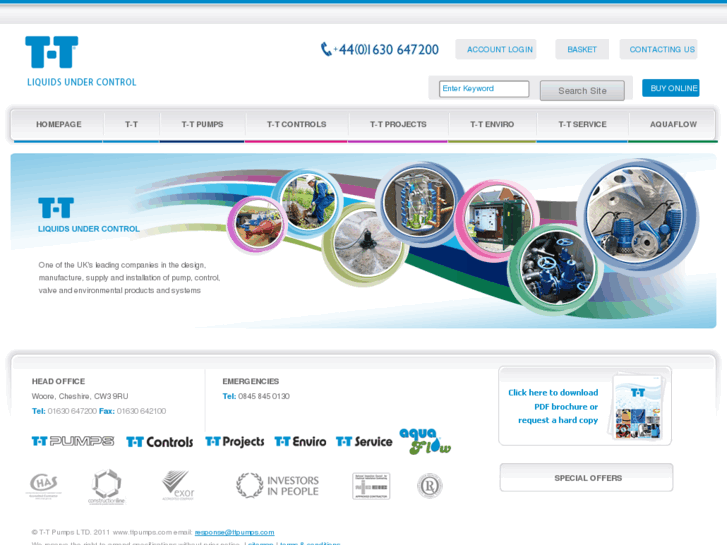Click the Fax: 01630 642100 number
This screenshot has height=545, width=727.
[132, 411]
